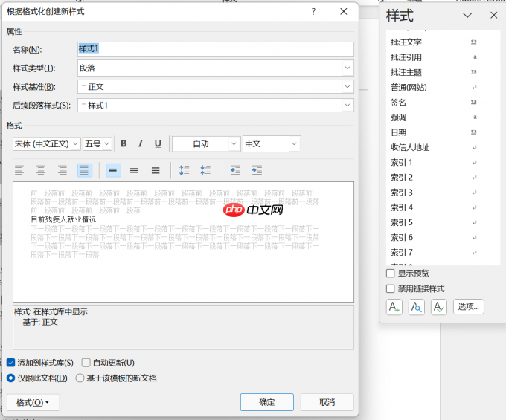Viewport: 506px width, 420px height.
Task: Align paragraph text left
Action: (19, 170)
